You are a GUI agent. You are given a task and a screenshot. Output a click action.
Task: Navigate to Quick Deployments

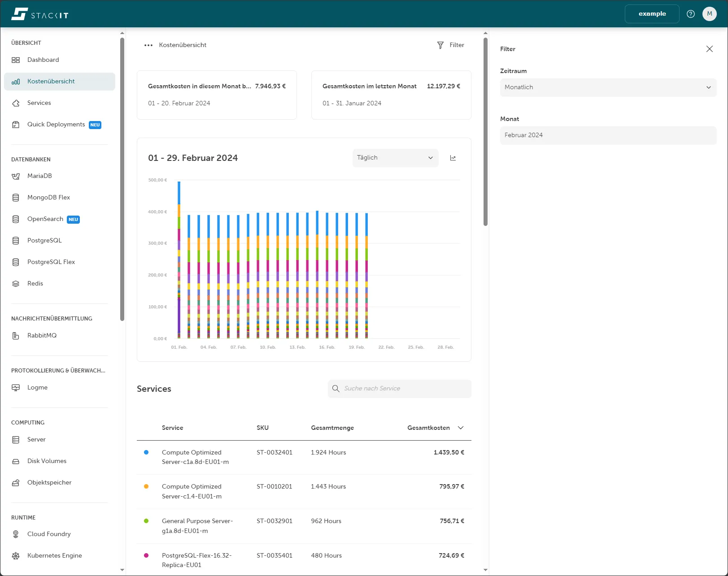(x=56, y=124)
